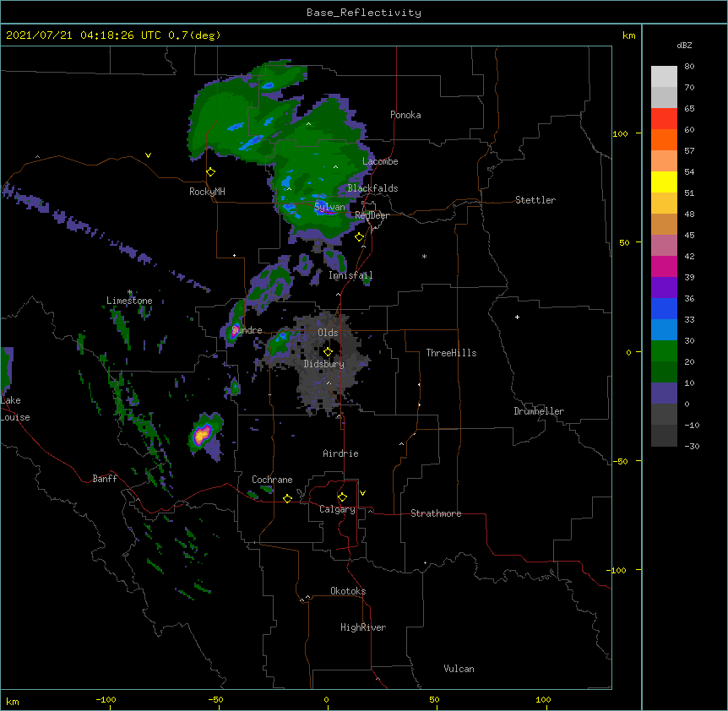The width and height of the screenshot is (728, 711).
Task: Click the yellow 54 dBZ legend color
Action: tap(664, 182)
